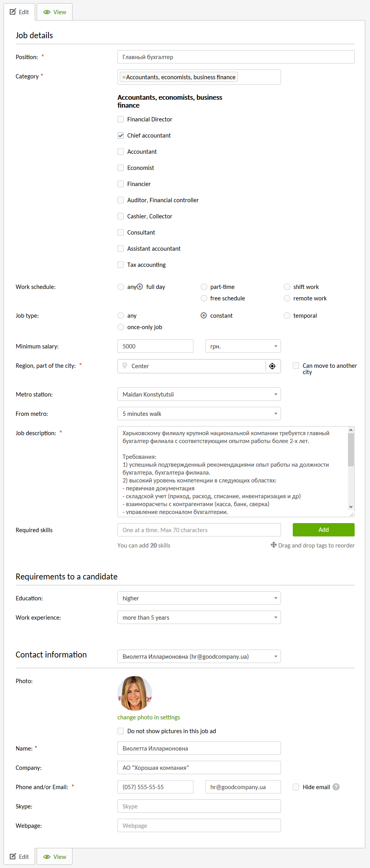
Task: Remove the Accountants category tag with the x
Action: (124, 77)
